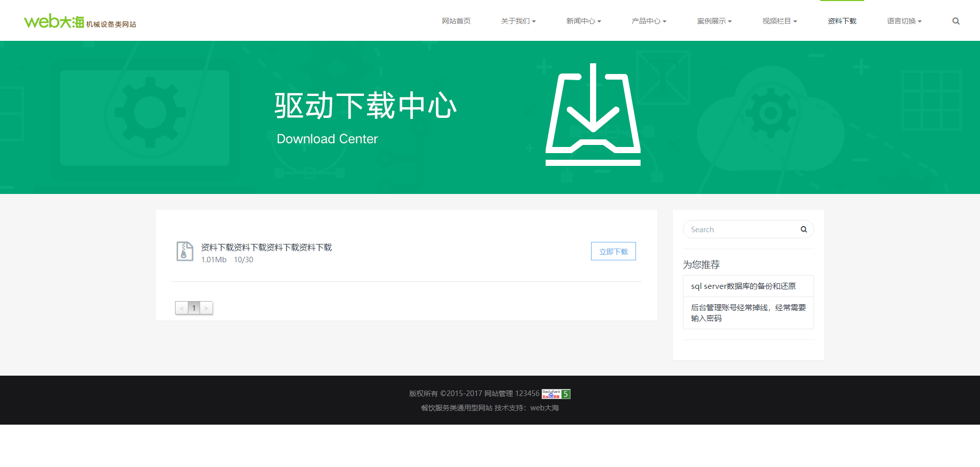Image resolution: width=980 pixels, height=467 pixels.
Task: Click the Baidu Rank badge in footer
Action: (x=556, y=394)
